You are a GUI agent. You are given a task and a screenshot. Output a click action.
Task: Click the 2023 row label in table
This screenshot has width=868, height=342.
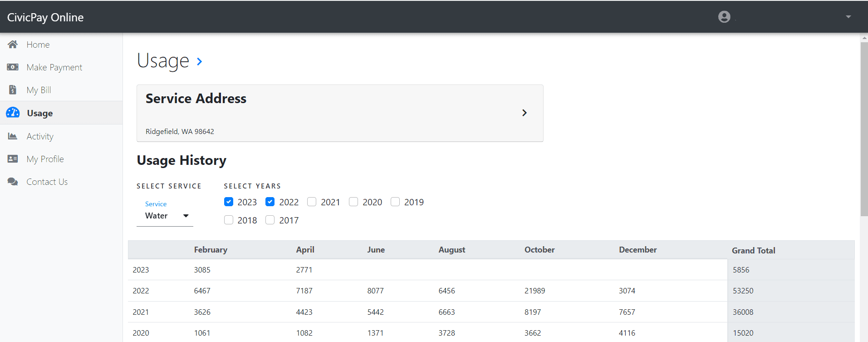(x=141, y=270)
